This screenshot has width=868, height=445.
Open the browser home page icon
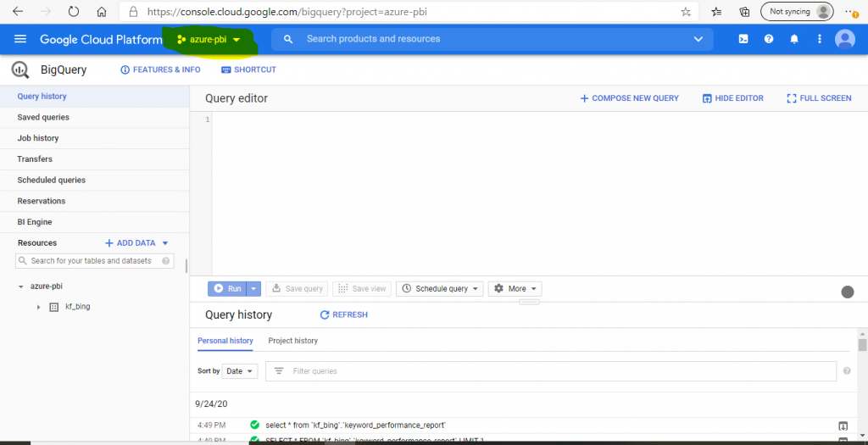pyautogui.click(x=102, y=11)
